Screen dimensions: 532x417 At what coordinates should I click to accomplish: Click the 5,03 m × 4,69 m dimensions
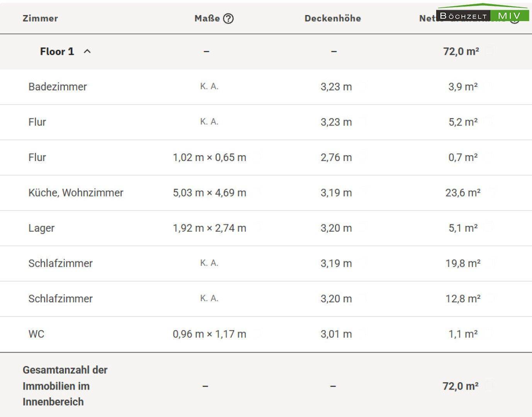click(209, 193)
